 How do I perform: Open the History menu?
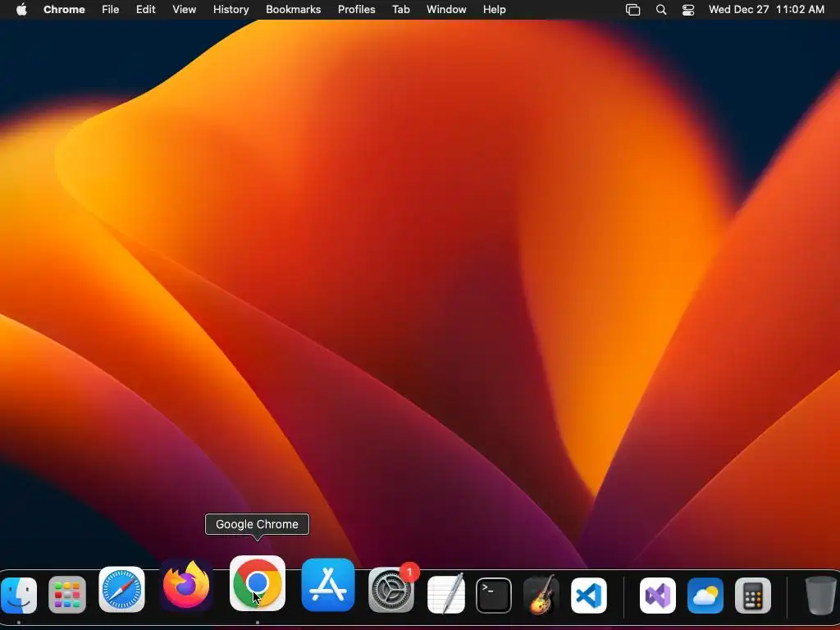tap(231, 10)
